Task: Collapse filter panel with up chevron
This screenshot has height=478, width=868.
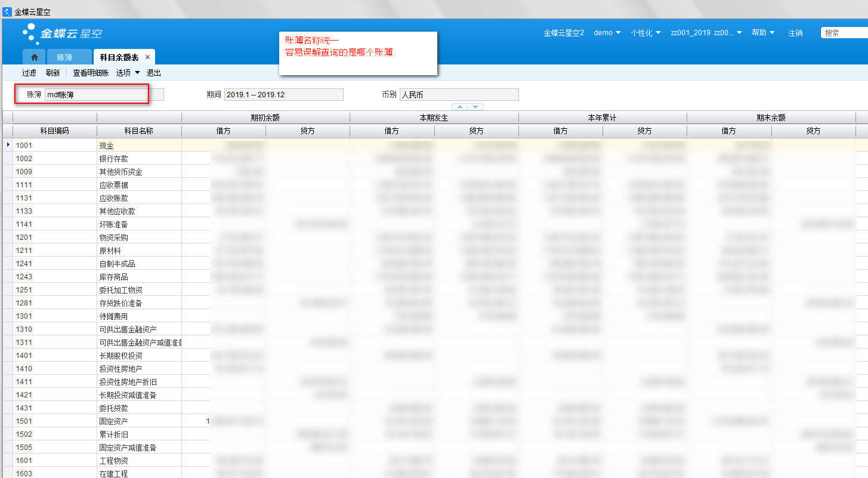Action: pos(460,107)
